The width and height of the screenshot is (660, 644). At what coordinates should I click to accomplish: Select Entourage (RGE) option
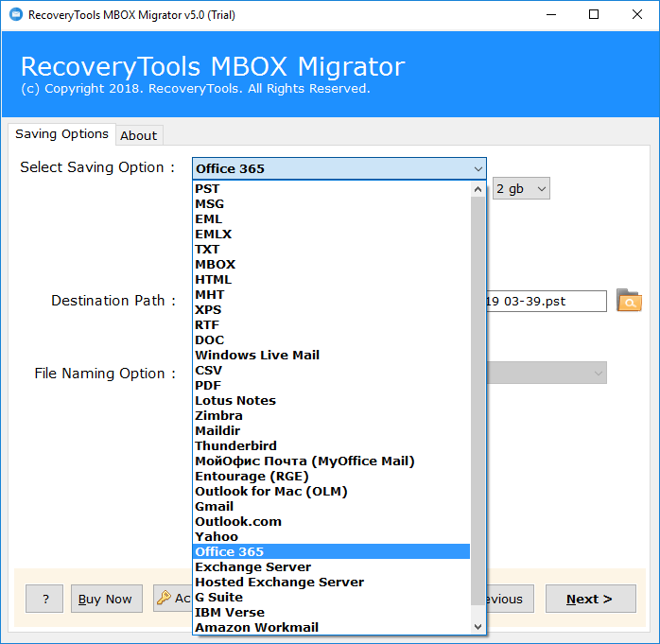pyautogui.click(x=331, y=476)
